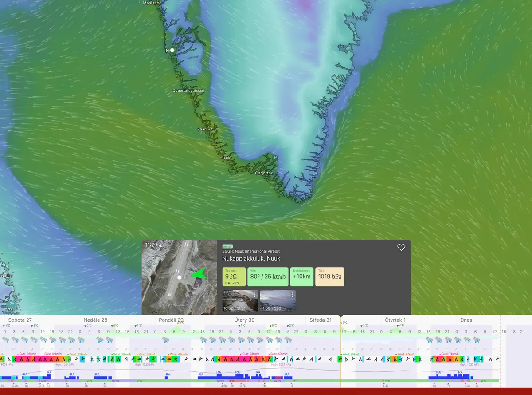Click Qaqortoq town label on the map
Viewport: 532px width, 395px height.
point(264,173)
